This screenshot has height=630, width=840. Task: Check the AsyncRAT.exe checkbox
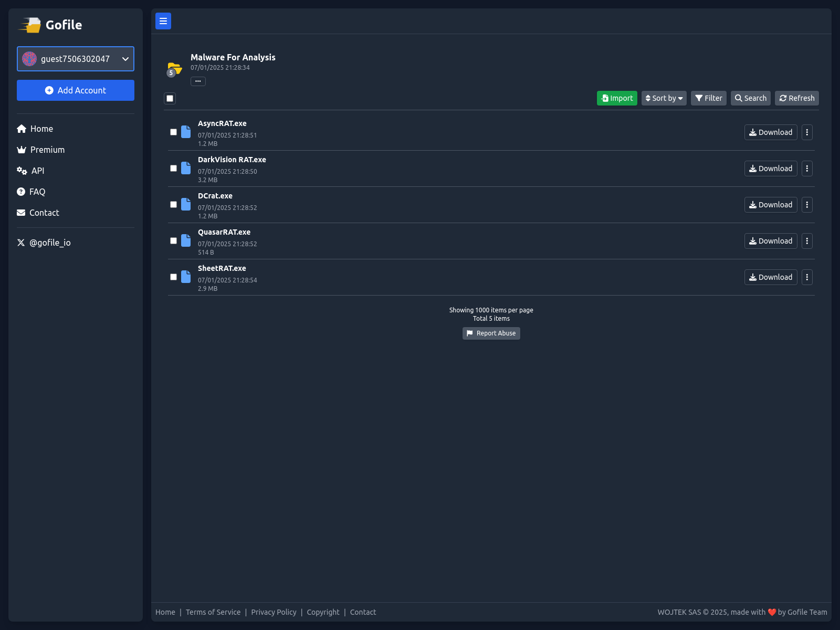coord(173,132)
